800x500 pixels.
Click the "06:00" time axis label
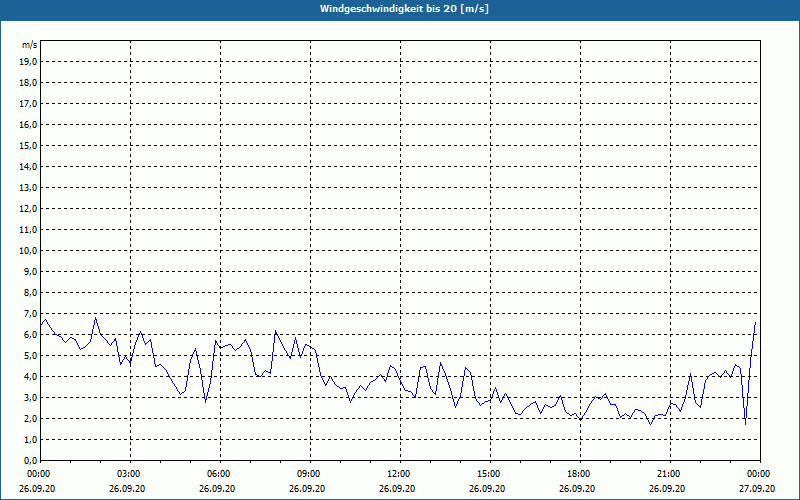(218, 474)
